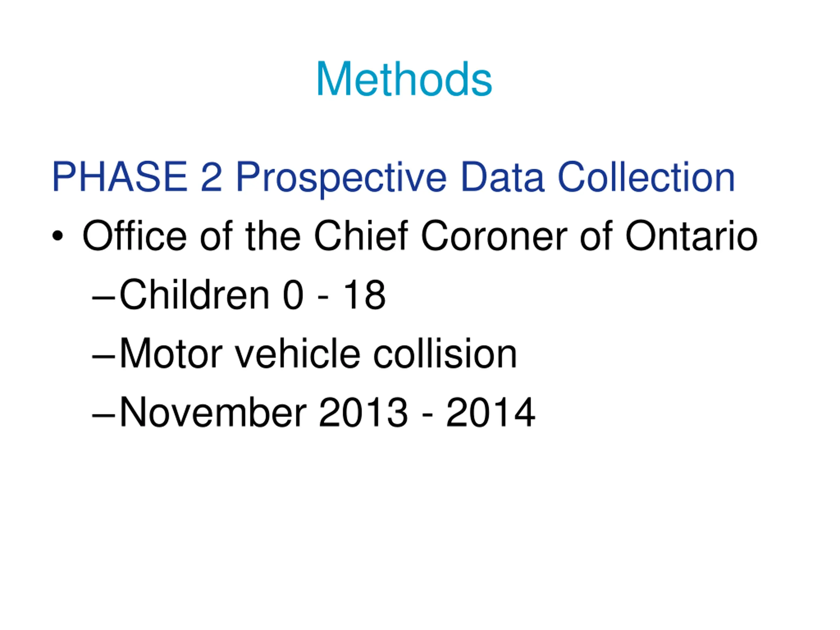This screenshot has width=840, height=630.
Task: Click the word Ontario
Action: point(691,236)
